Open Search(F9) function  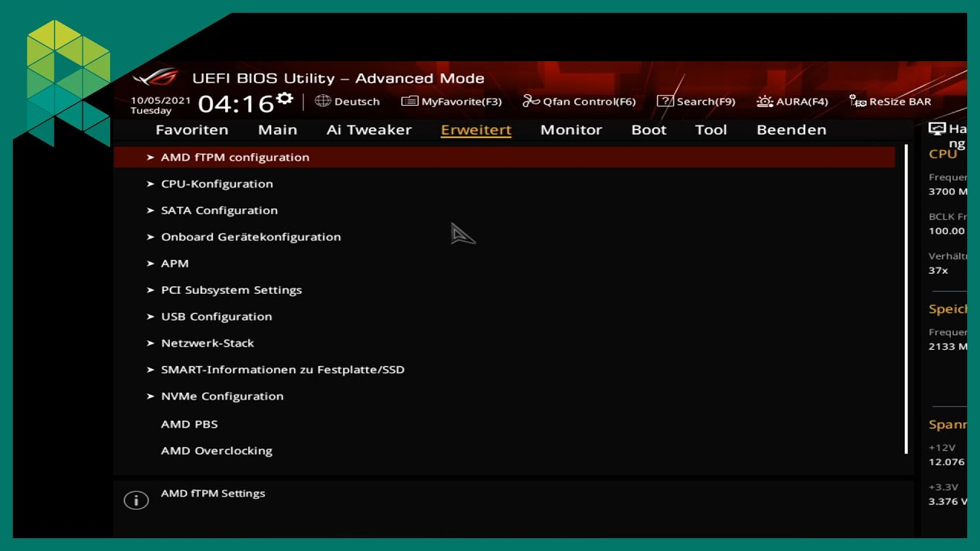click(706, 101)
